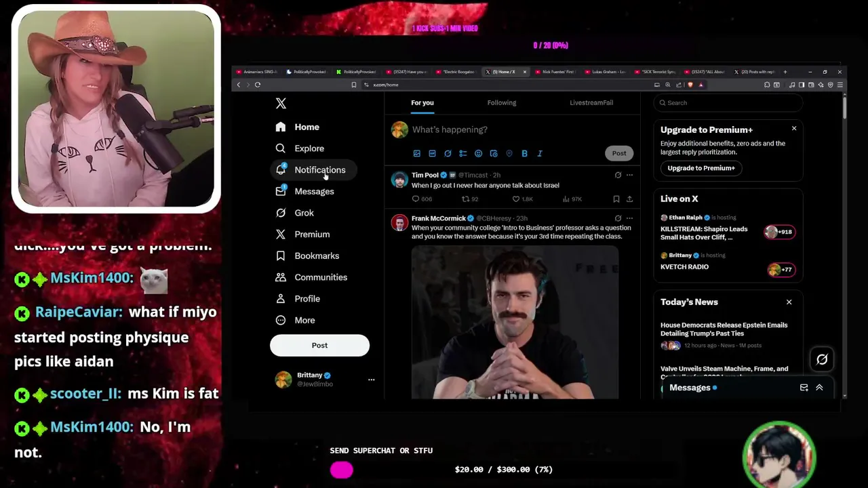Bookmark Tim Pool's post
The height and width of the screenshot is (488, 868).
point(616,199)
